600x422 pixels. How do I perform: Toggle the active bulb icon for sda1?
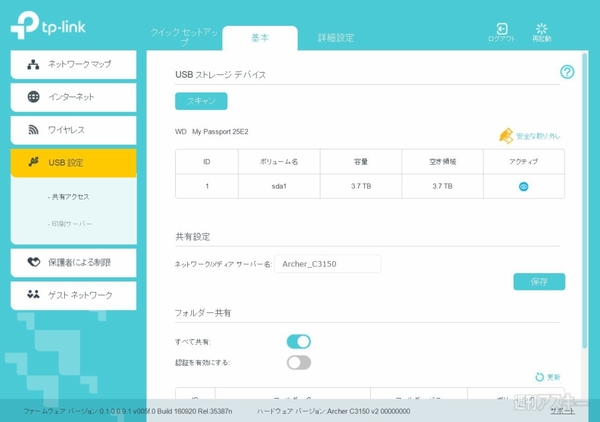[x=523, y=186]
